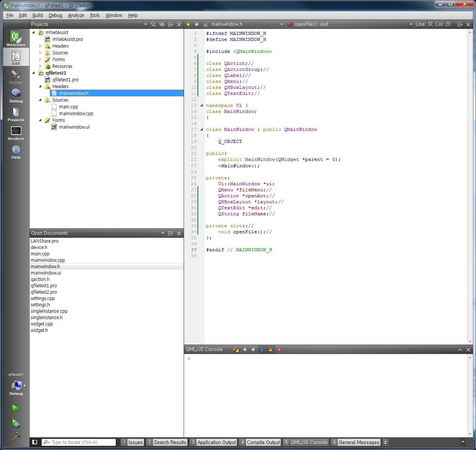Go forward in editor navigation history
476x450 pixels.
196,24
